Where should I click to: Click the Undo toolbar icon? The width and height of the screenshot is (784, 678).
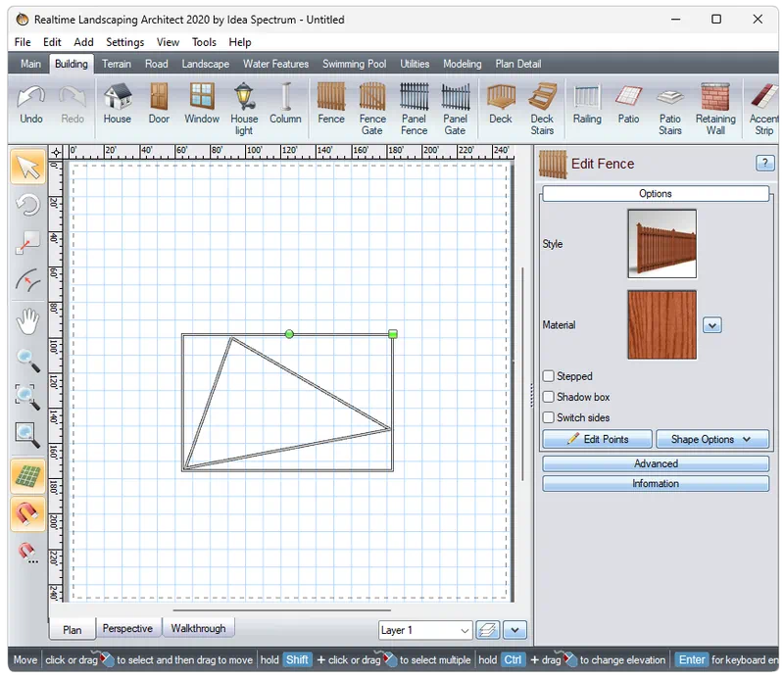31,106
